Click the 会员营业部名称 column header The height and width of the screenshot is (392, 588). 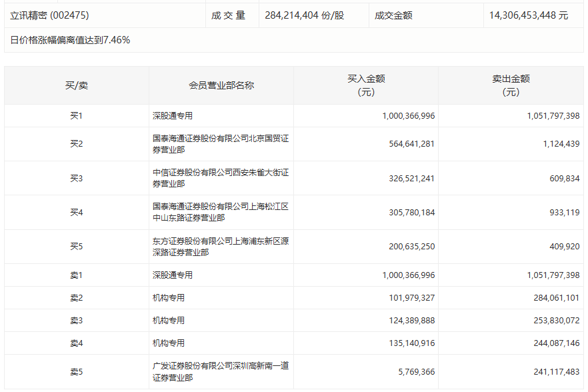coord(221,85)
